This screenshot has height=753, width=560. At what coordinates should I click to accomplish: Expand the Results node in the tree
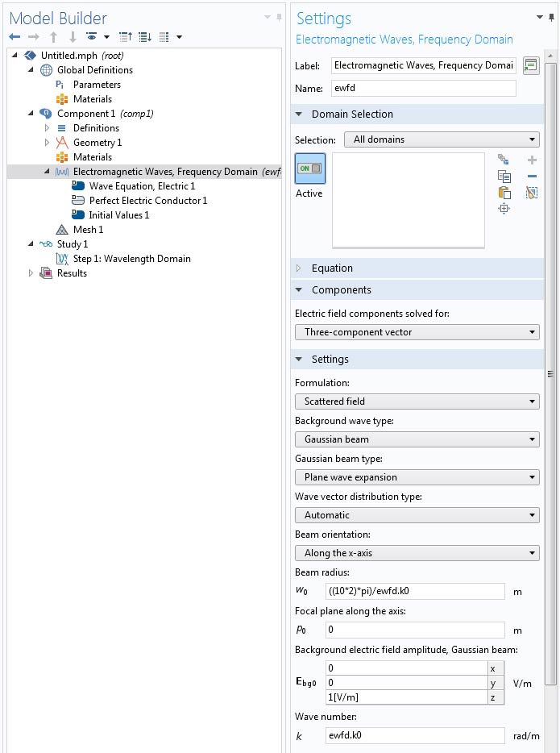(31, 273)
